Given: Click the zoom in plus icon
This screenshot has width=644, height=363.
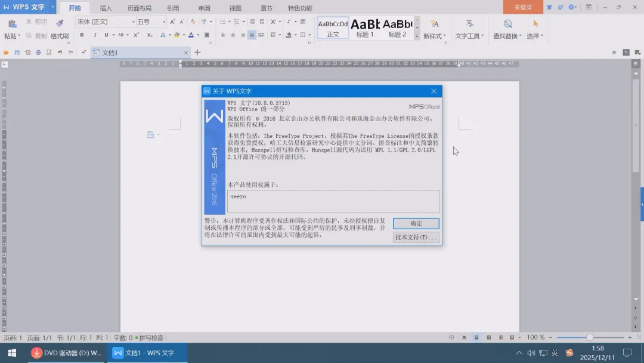Looking at the screenshot, I should coord(630,337).
